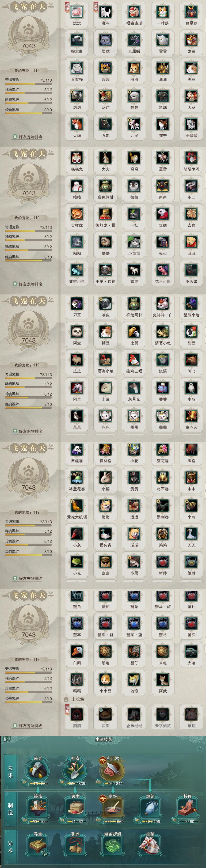Screen dimensions: 206x868
Task: Select the 采集 gathering category tab
Action: (10, 772)
